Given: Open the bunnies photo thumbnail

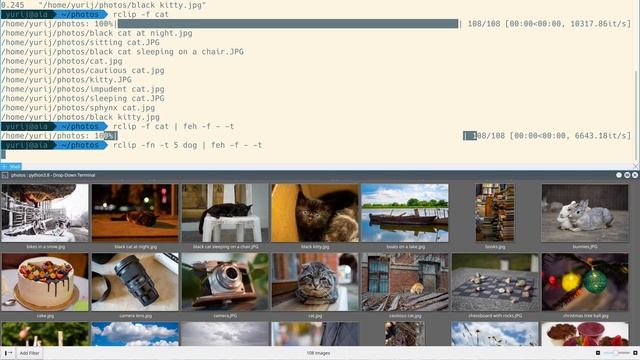Looking at the screenshot, I should click(x=585, y=213).
